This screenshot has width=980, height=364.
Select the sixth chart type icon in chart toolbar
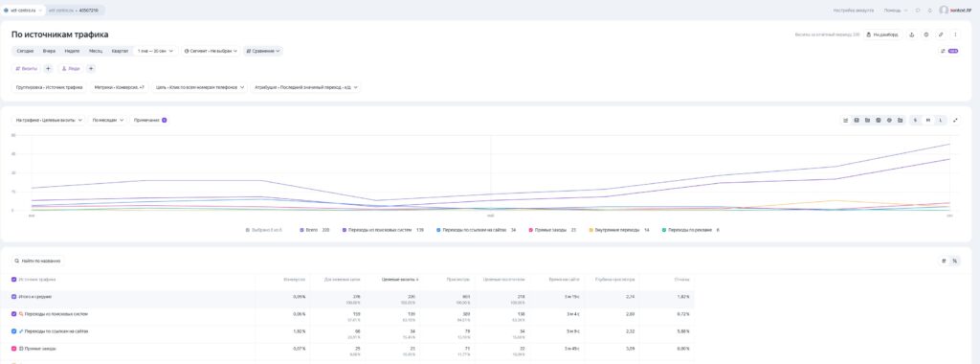(x=900, y=120)
